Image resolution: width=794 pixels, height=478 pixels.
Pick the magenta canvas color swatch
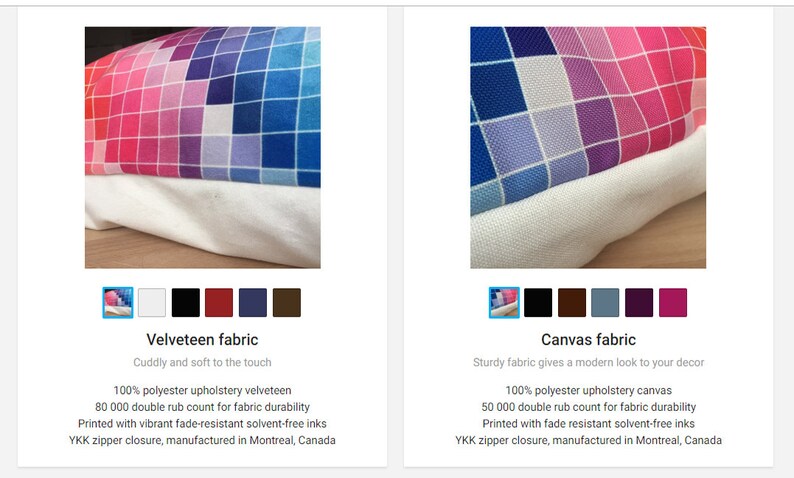click(673, 303)
